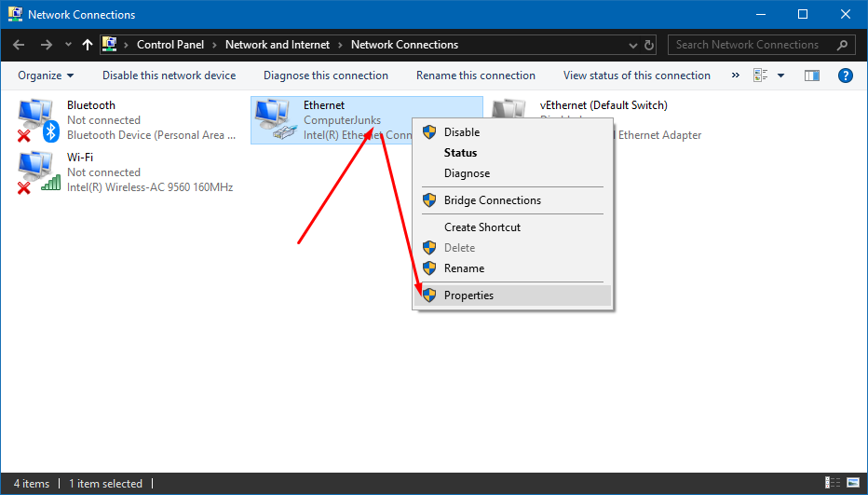
Task: Click the Wi-Fi connection name
Action: (x=80, y=157)
